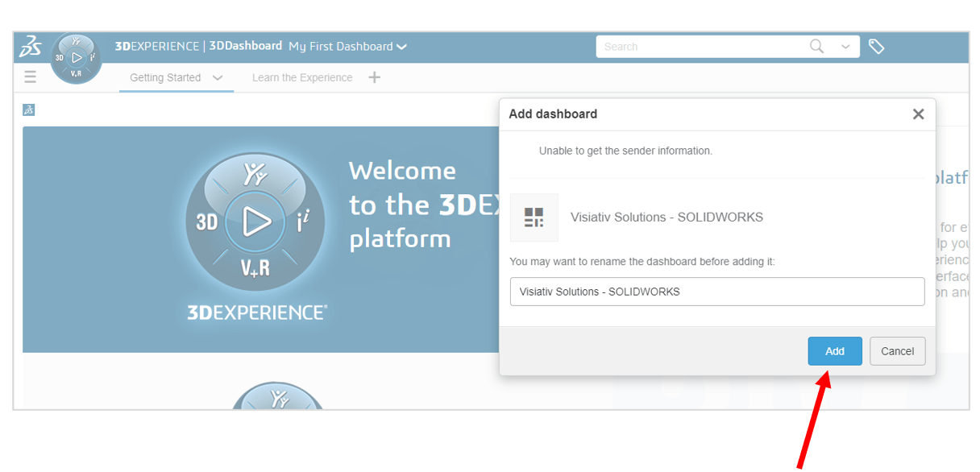Click Add to confirm the dashboard
The height and width of the screenshot is (472, 980).
835,350
